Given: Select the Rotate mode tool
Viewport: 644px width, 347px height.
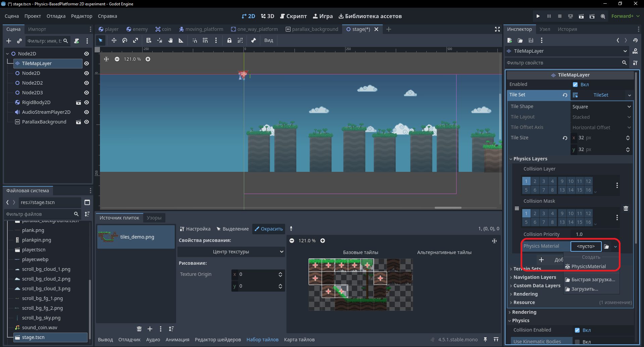Looking at the screenshot, I should (x=125, y=40).
